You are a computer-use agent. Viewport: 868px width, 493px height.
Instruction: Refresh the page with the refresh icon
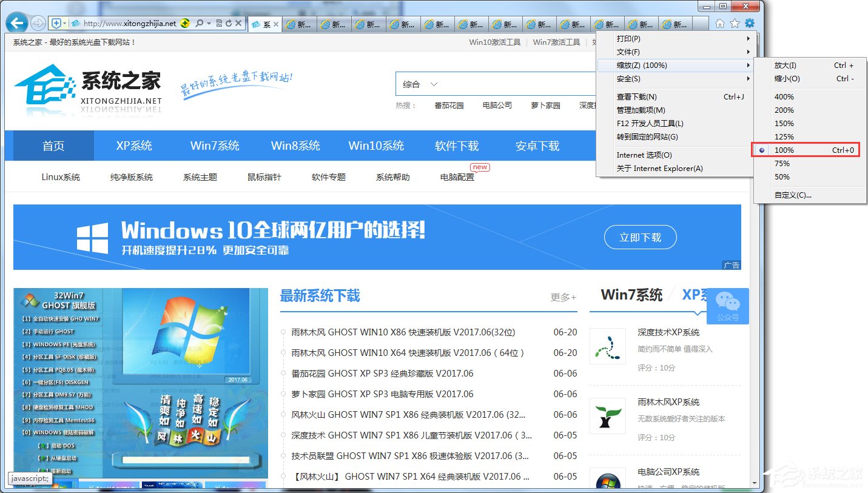228,24
